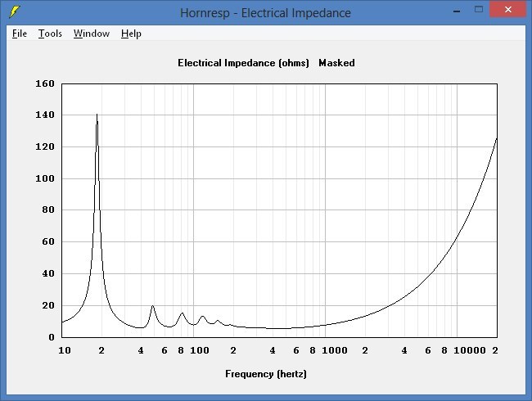Click the 'Frequency (hertz)' axis label
Image resolution: width=532 pixels, height=401 pixels.
266,374
